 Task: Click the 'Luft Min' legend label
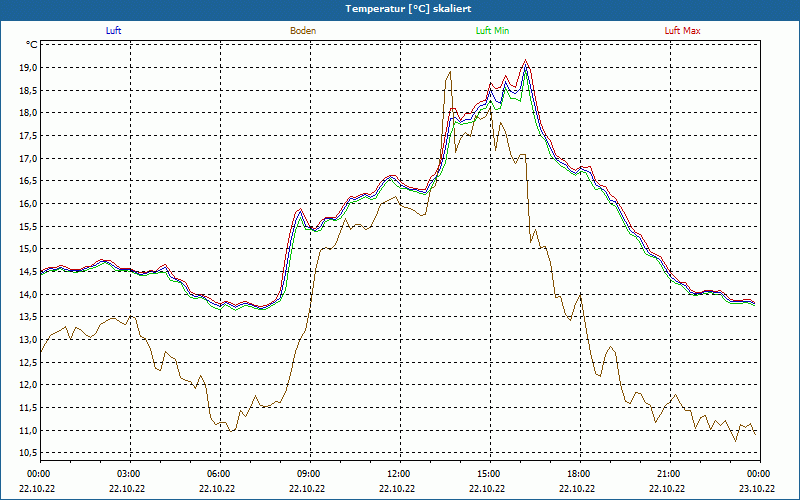tap(492, 31)
